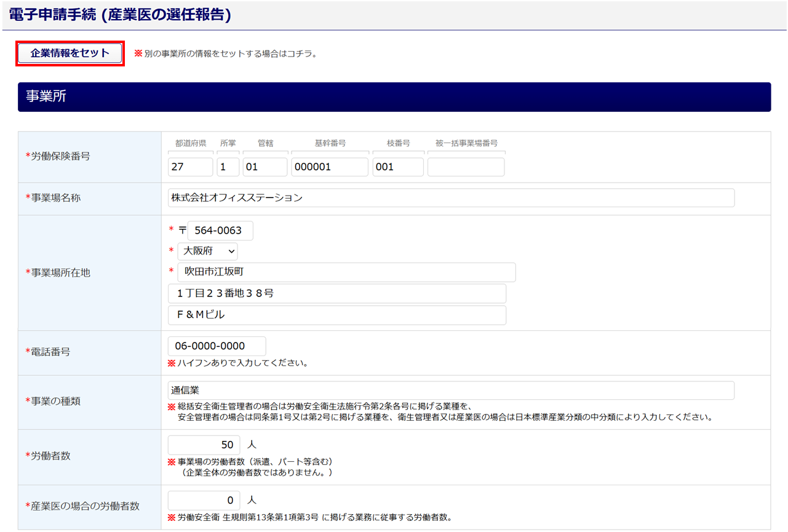
Task: Click the postal code field 564-0063
Action: [x=220, y=231]
